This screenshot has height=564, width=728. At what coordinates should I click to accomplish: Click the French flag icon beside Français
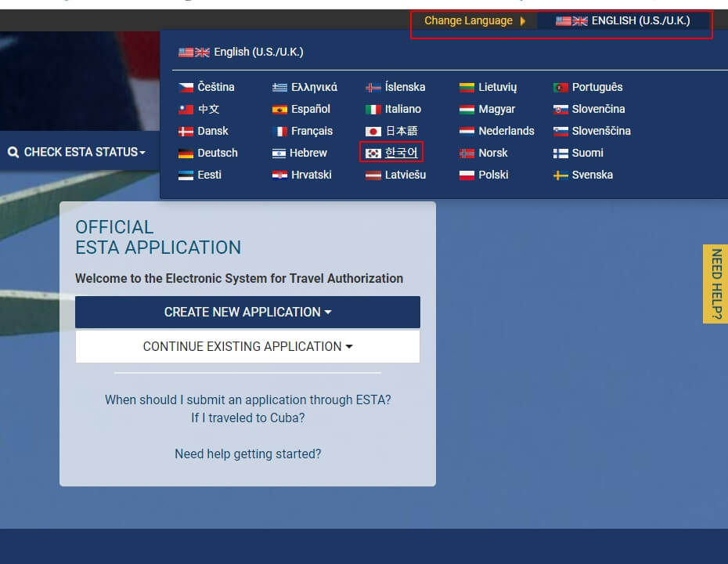(x=279, y=132)
